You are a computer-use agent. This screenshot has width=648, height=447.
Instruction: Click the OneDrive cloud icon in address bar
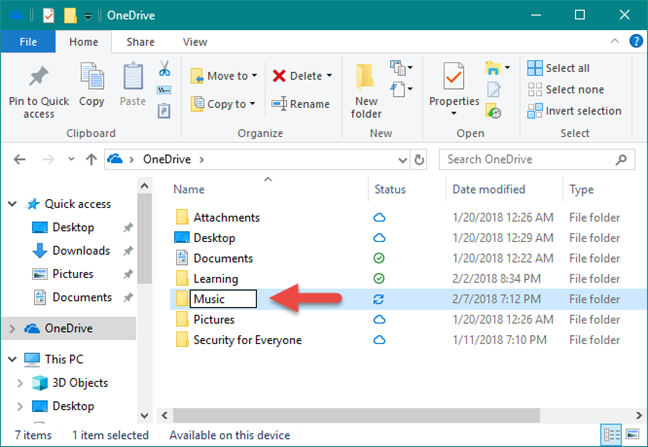pyautogui.click(x=115, y=159)
